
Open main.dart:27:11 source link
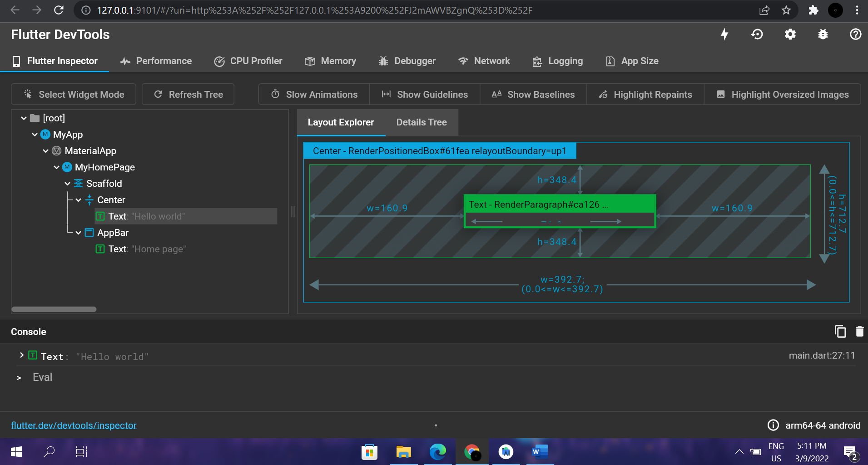pyautogui.click(x=822, y=355)
